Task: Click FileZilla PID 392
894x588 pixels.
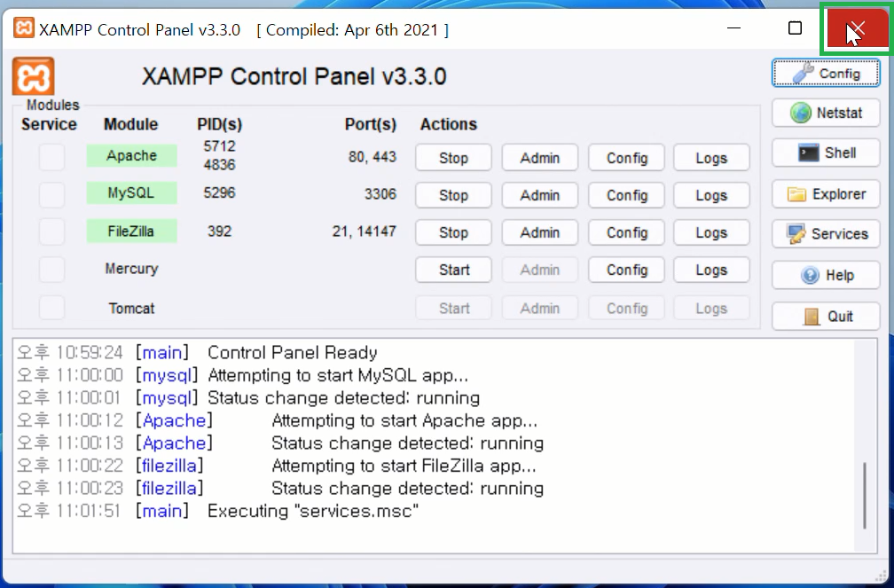Action: (220, 231)
